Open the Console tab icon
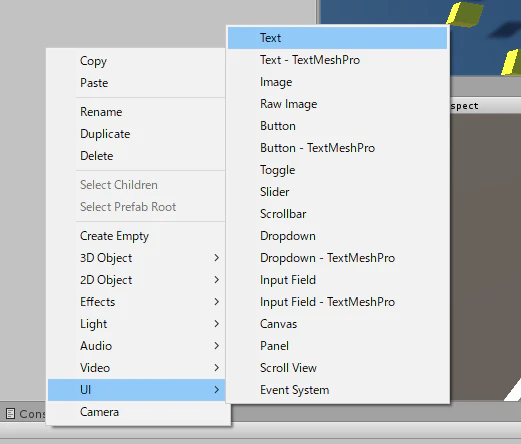The width and height of the screenshot is (521, 444). (x=10, y=414)
